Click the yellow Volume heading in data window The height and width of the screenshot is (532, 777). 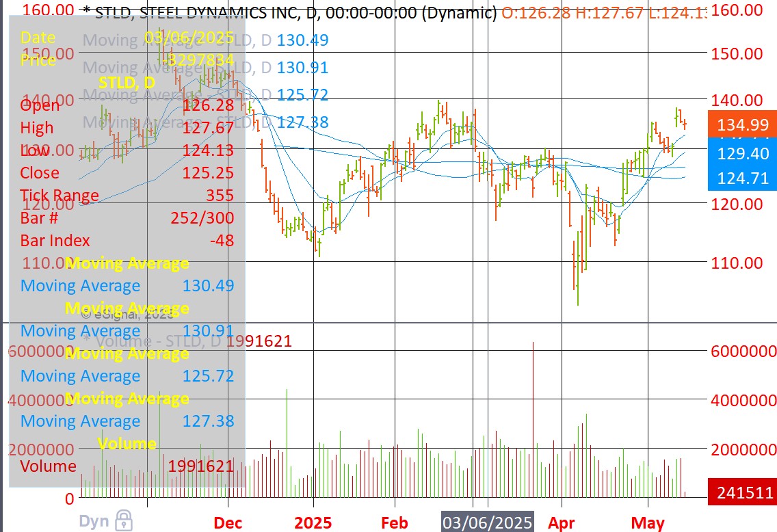[127, 443]
